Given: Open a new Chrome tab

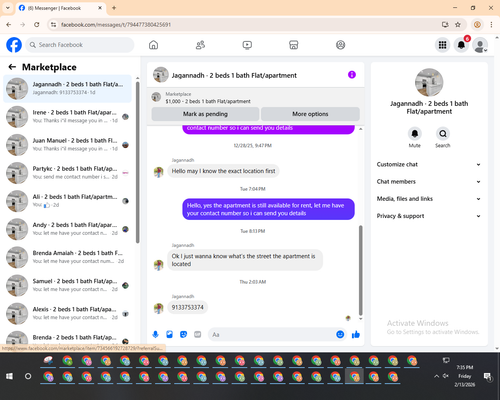Looking at the screenshot, I should point(114,8).
